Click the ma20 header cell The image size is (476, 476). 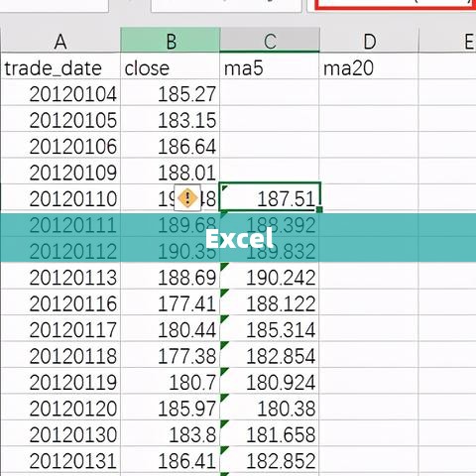(x=369, y=66)
